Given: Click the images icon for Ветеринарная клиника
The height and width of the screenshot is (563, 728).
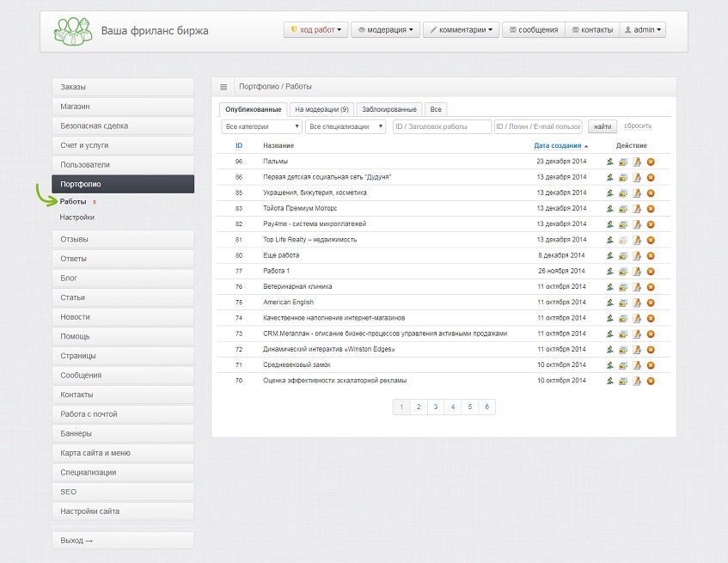Looking at the screenshot, I should [x=623, y=287].
